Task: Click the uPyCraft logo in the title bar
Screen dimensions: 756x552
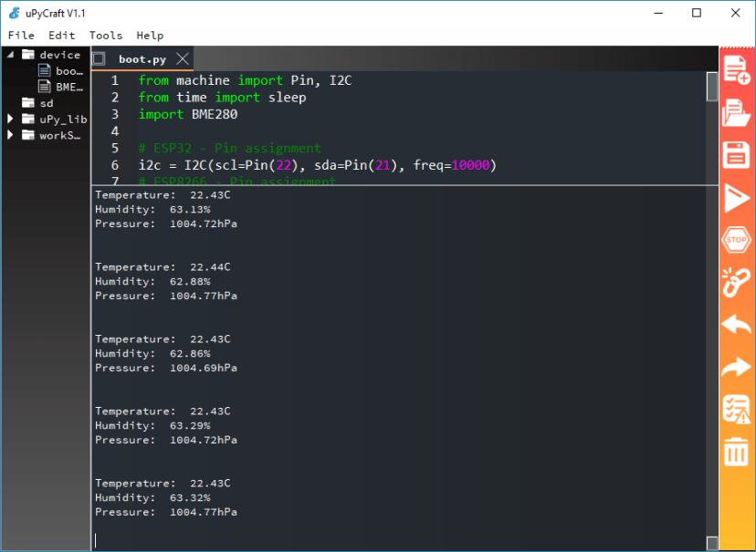Action: [x=13, y=12]
